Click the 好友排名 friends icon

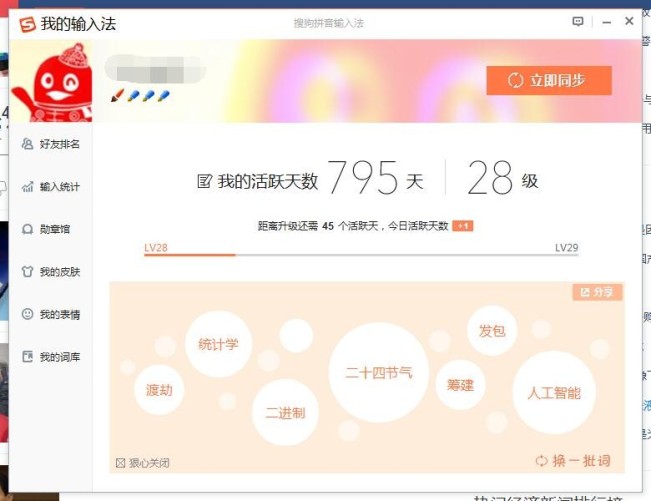coord(27,144)
